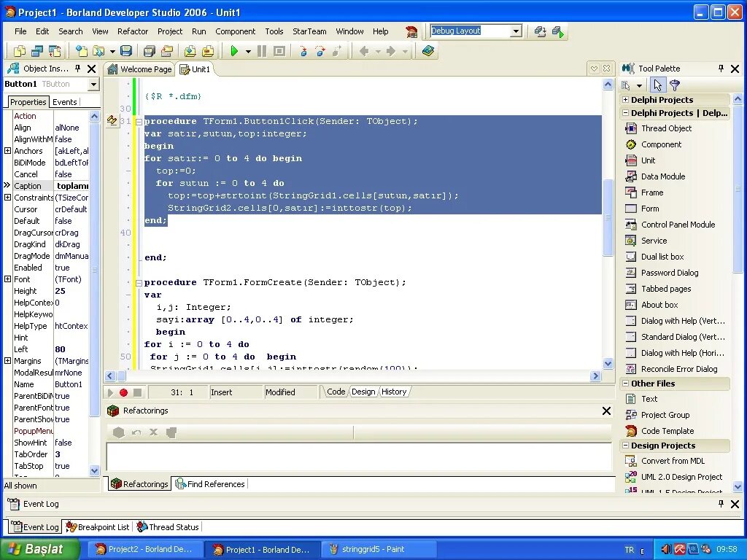Collapse the FormCreate procedure code fold
Viewport: 747px width, 560px height.
point(139,282)
